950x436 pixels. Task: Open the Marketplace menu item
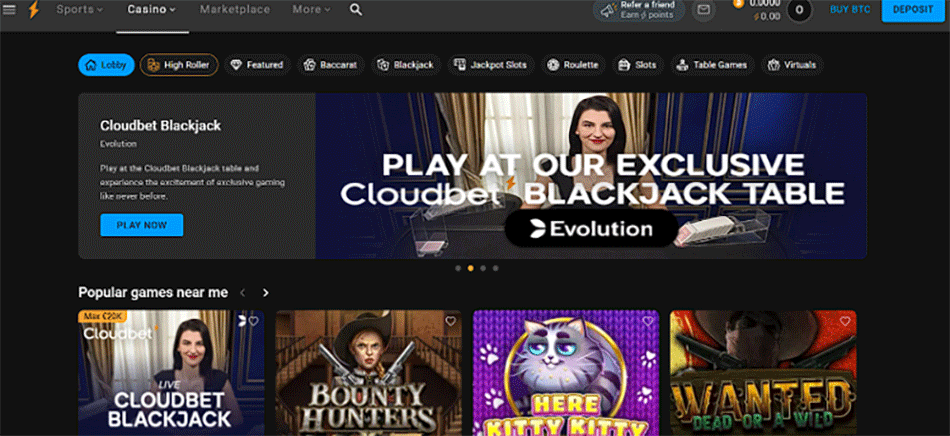[x=235, y=10]
